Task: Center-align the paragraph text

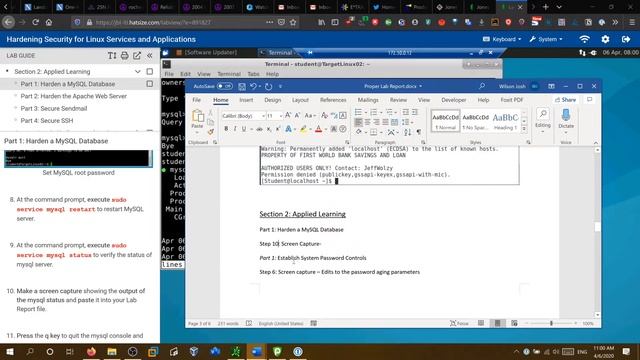Action: 367,122
